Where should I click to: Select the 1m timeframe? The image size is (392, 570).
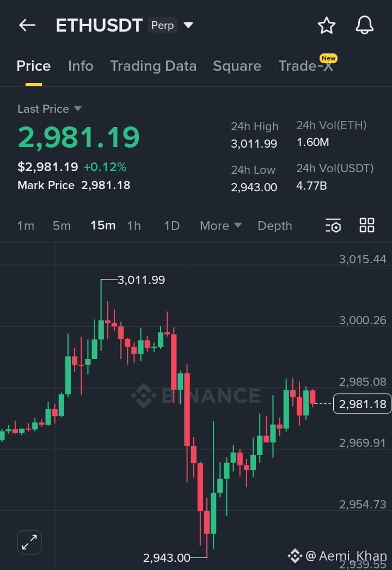pos(26,226)
